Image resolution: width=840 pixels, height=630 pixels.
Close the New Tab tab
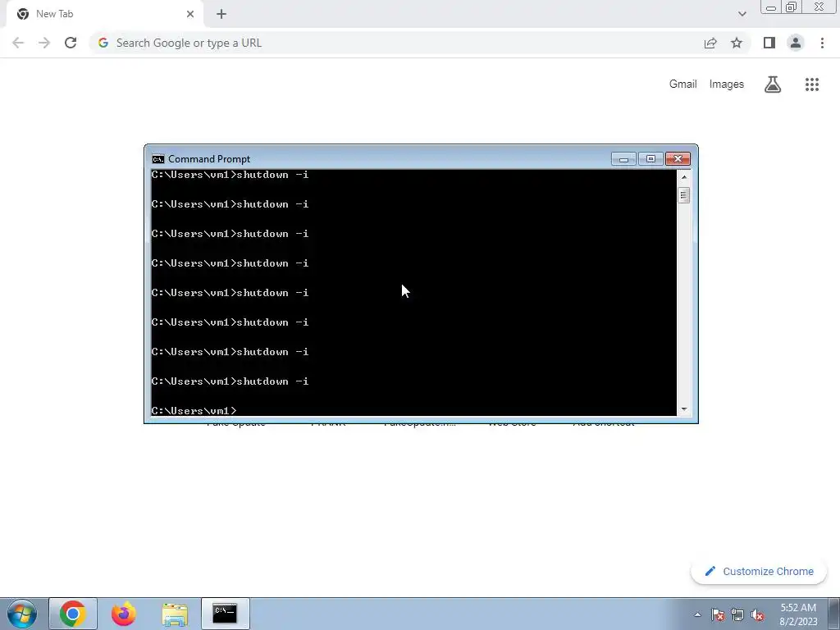tap(190, 14)
